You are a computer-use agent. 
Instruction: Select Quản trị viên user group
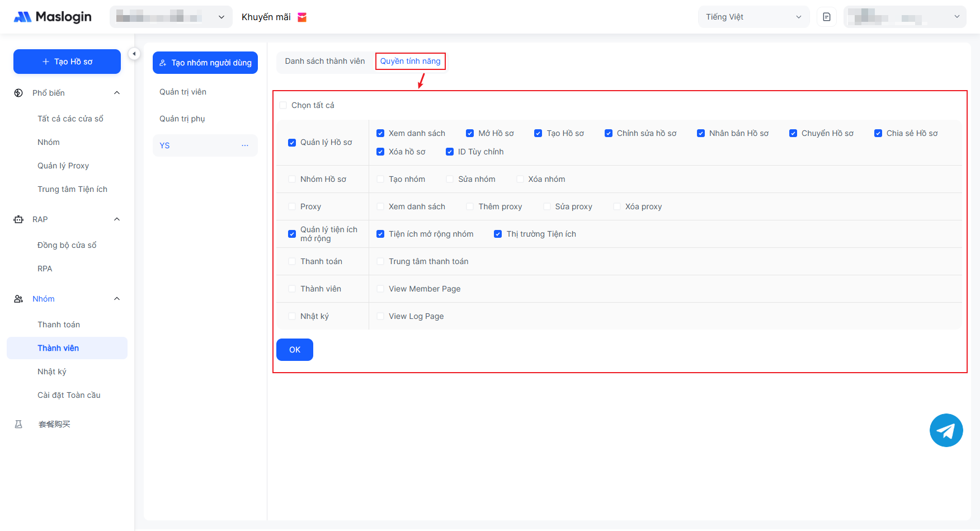(183, 92)
